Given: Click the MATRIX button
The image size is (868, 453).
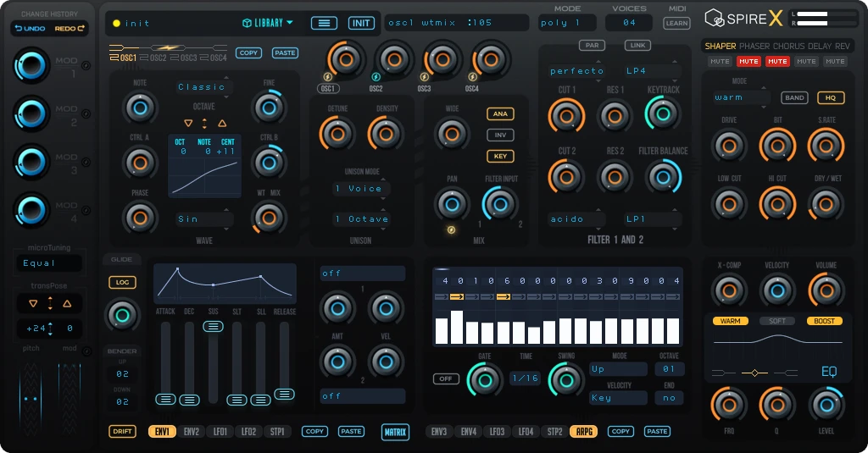Looking at the screenshot, I should tap(395, 432).
